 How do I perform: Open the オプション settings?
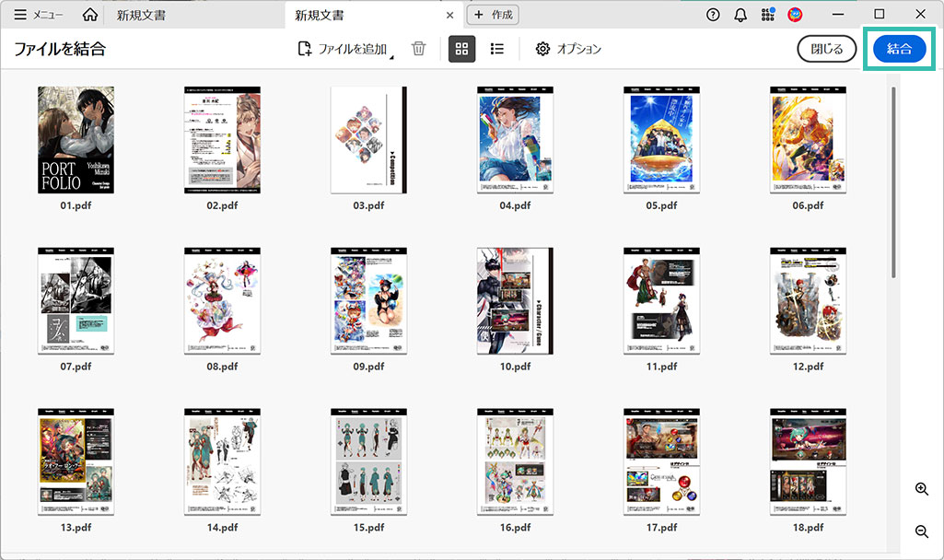(x=568, y=49)
